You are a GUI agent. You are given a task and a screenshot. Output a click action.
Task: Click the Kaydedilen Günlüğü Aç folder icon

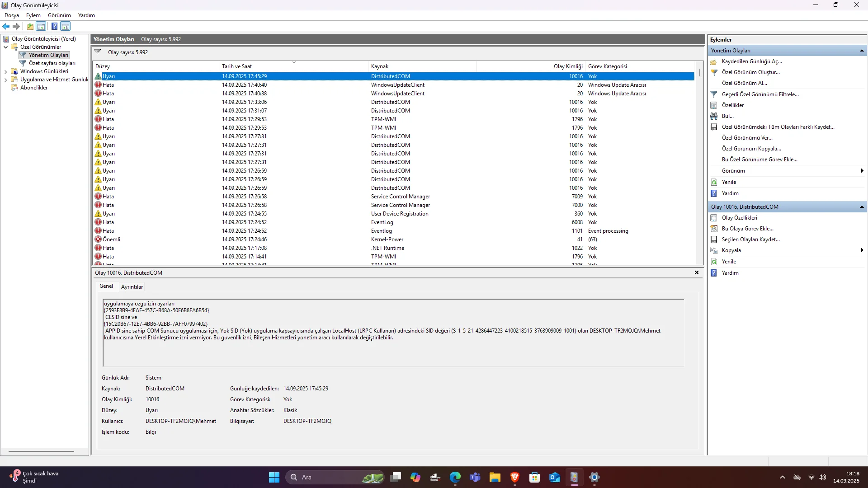pyautogui.click(x=714, y=61)
